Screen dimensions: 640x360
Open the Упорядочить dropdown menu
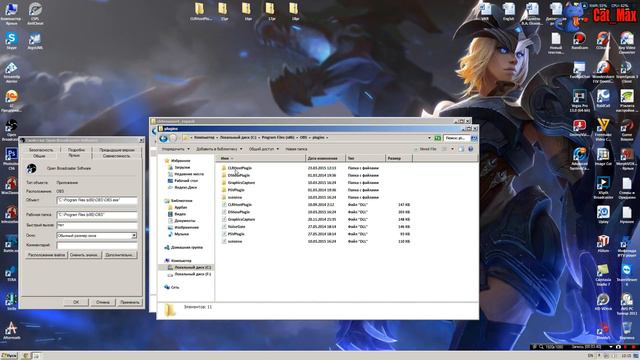click(x=176, y=149)
